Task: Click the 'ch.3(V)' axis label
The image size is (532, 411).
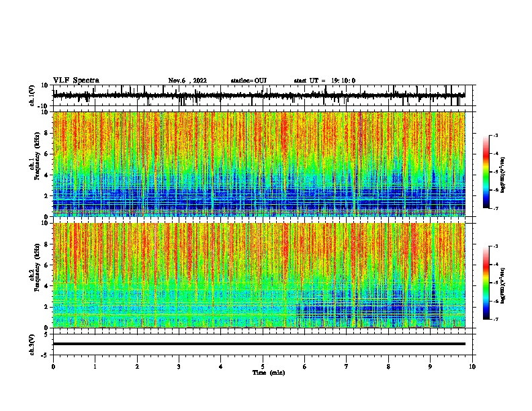Action: (x=32, y=345)
